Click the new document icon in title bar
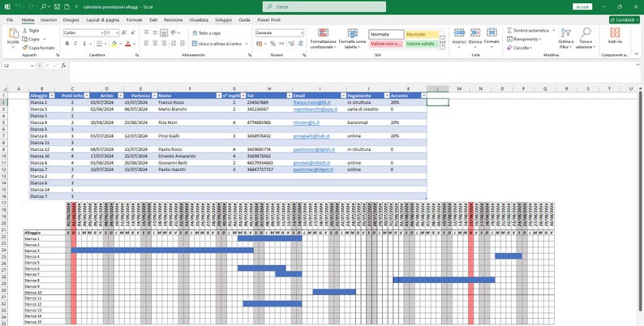This screenshot has width=644, height=326. 67,7
